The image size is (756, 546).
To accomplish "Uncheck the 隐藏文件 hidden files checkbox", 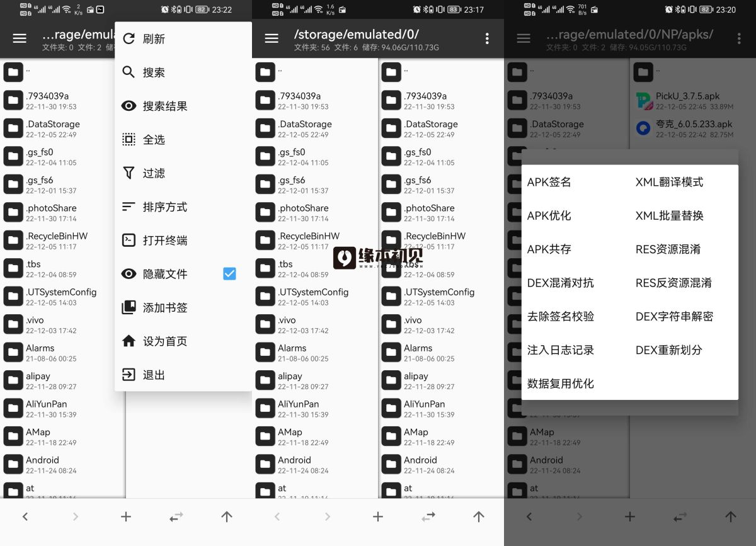I will point(229,273).
